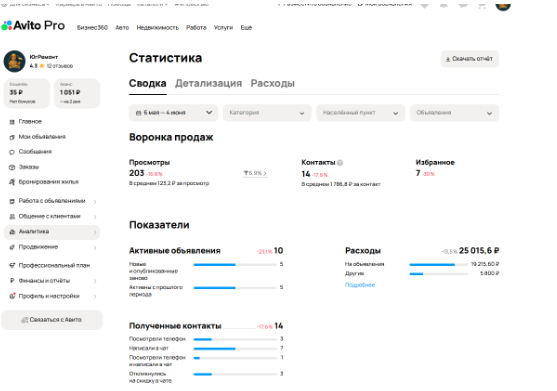Click the Скачать отчёт button

click(x=470, y=59)
